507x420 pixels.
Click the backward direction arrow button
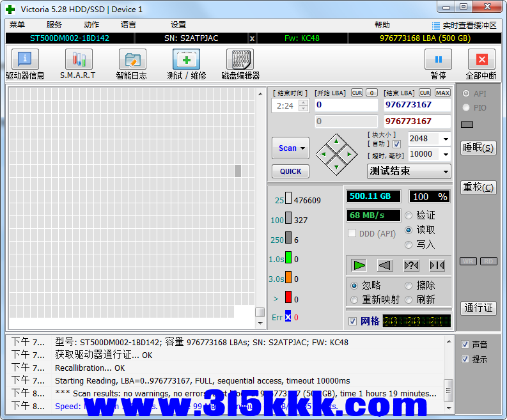click(385, 265)
